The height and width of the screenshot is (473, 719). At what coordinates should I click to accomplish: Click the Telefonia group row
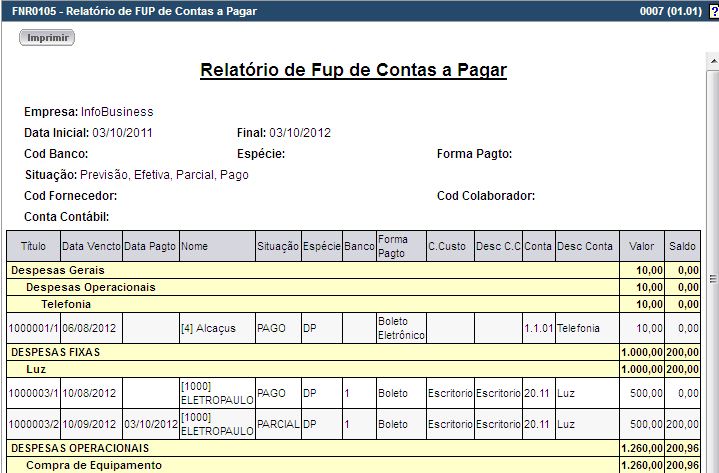click(66, 304)
